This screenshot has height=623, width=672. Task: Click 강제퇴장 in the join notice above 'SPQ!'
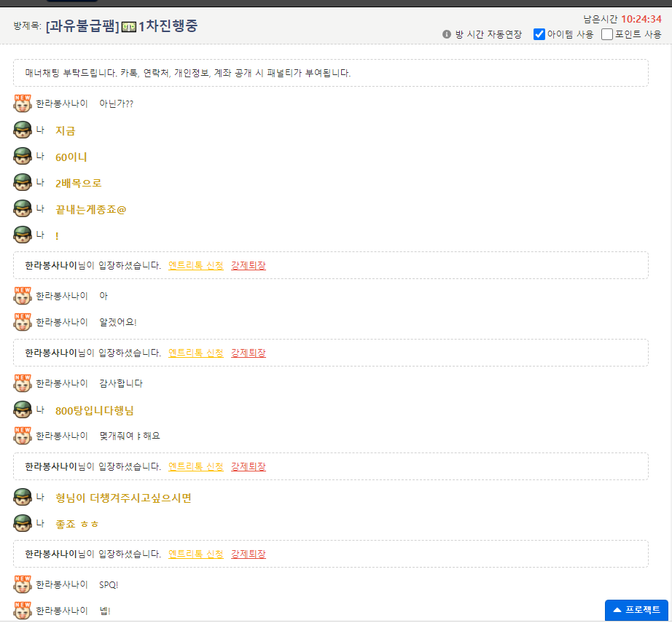pyautogui.click(x=249, y=554)
